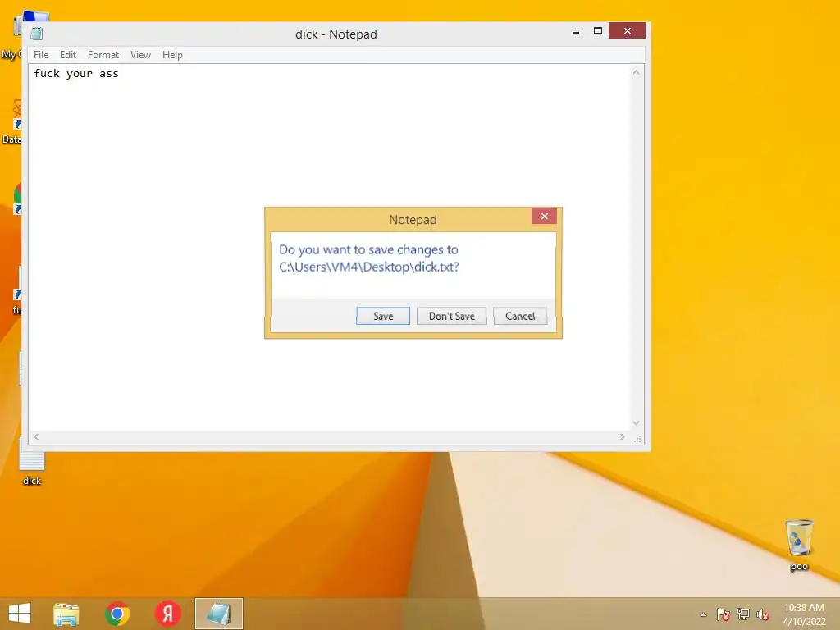Open the Windows Start button

pyautogui.click(x=20, y=614)
